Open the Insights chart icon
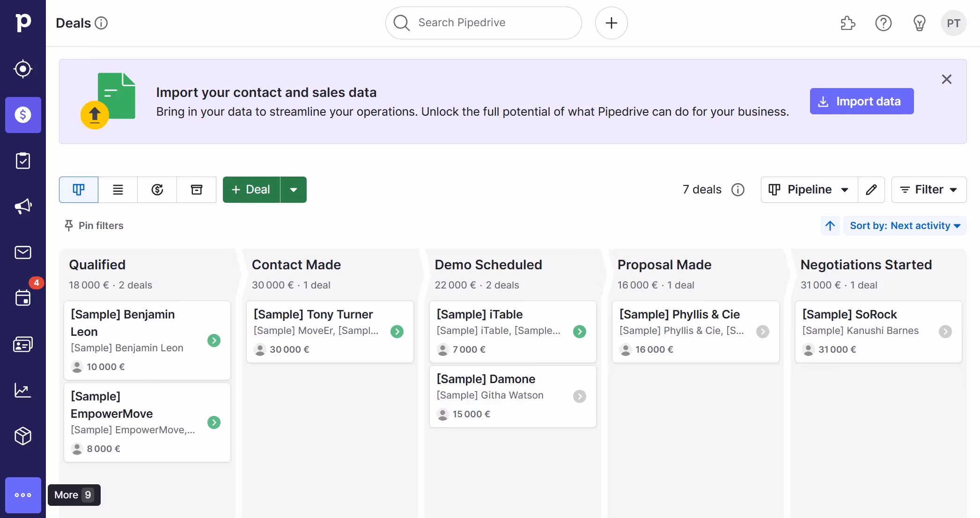This screenshot has height=518, width=980. pos(23,390)
